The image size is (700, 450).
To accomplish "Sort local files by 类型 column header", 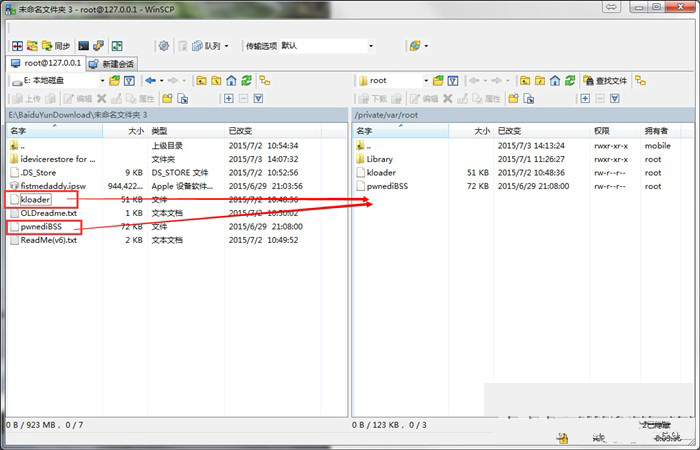I will [x=186, y=130].
